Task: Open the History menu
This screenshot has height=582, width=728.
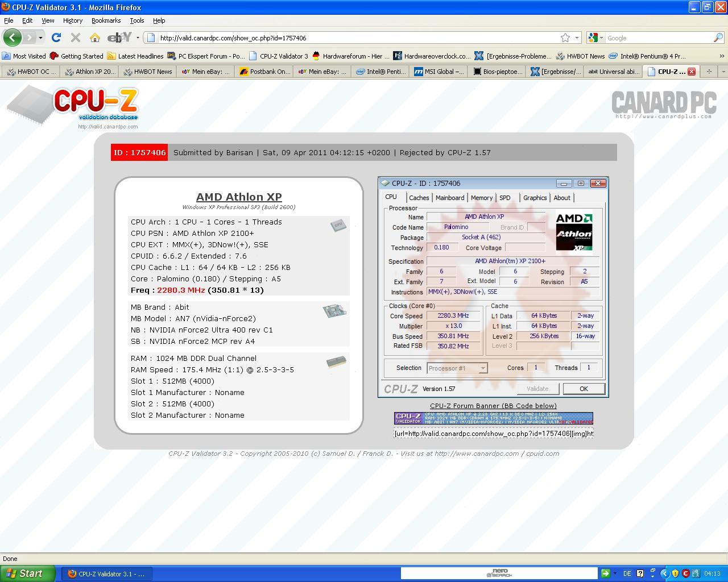Action: (x=72, y=20)
